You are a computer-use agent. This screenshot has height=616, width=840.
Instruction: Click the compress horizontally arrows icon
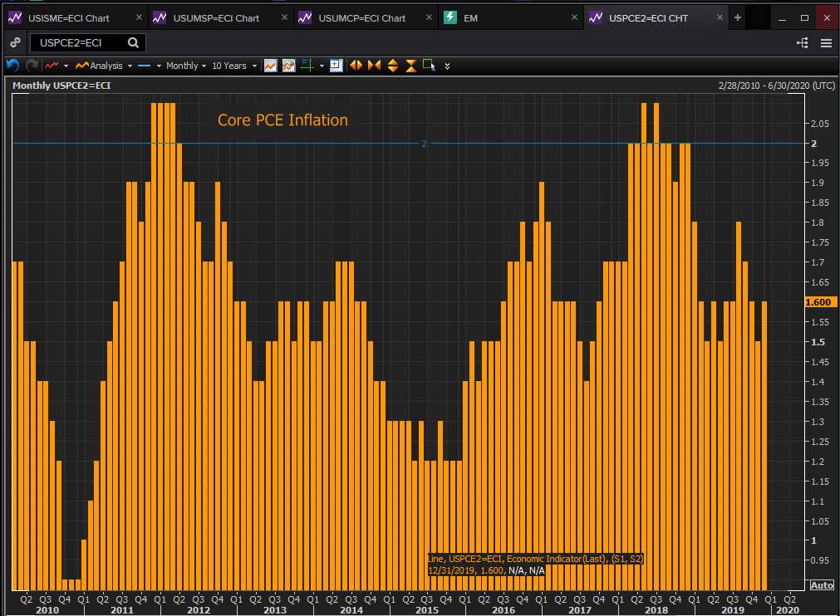(374, 65)
